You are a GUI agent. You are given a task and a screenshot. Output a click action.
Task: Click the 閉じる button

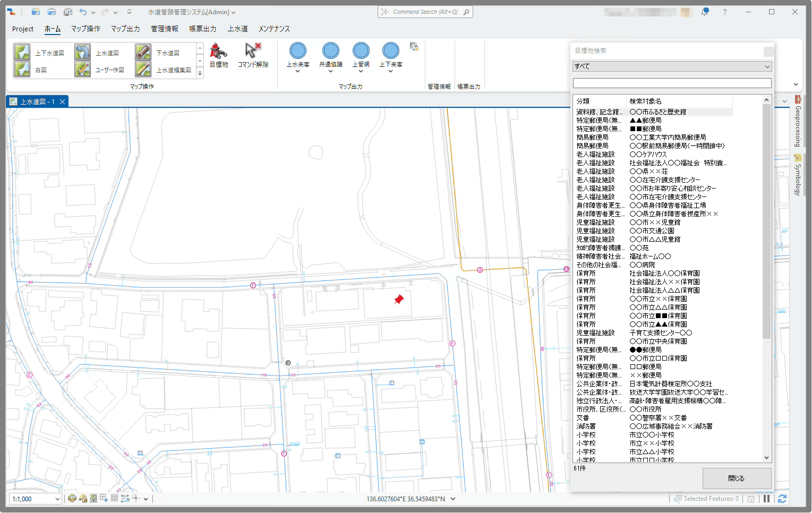click(736, 478)
